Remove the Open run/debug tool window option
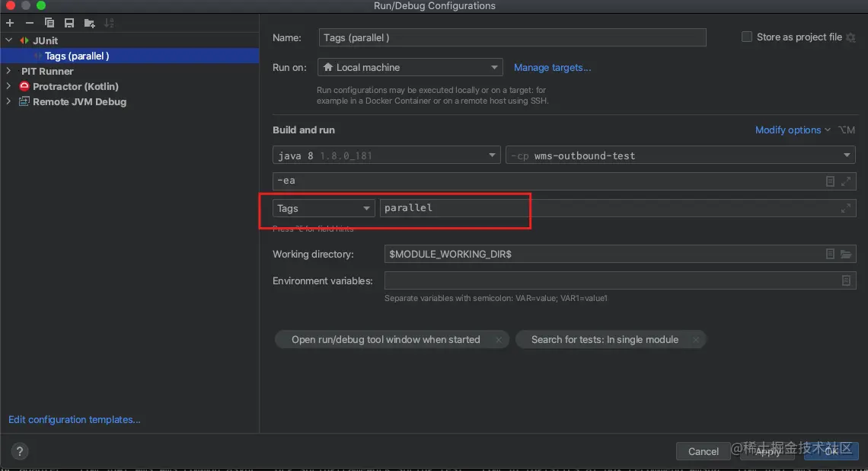Image resolution: width=868 pixels, height=471 pixels. tap(499, 340)
